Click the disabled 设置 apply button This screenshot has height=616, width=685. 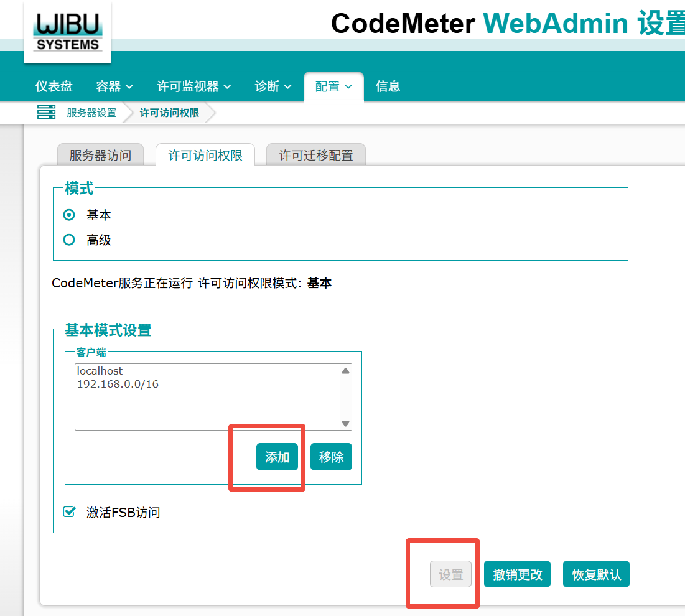(451, 574)
